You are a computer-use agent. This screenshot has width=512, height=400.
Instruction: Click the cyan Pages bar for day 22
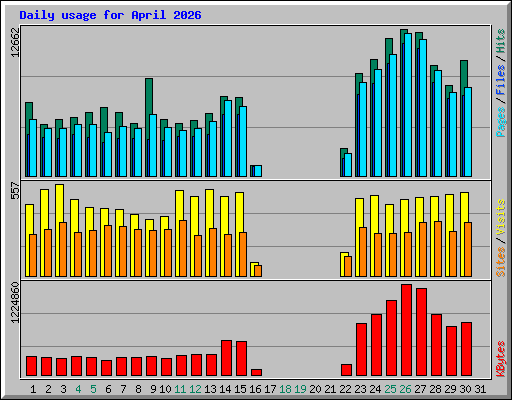click(348, 165)
